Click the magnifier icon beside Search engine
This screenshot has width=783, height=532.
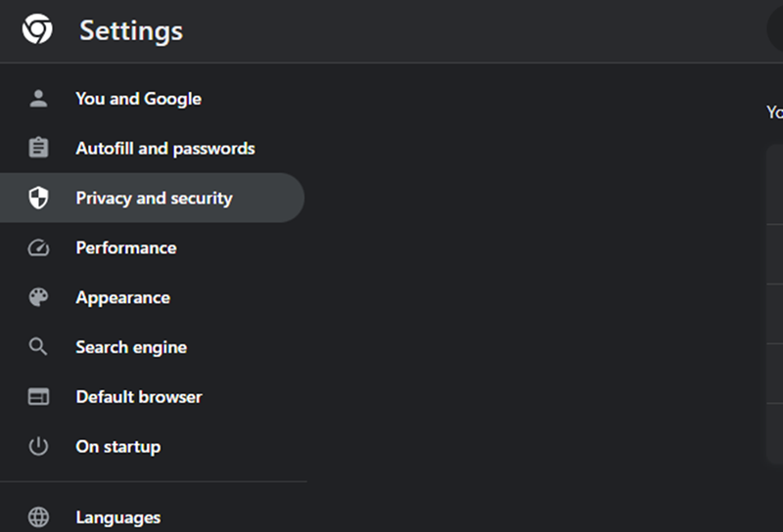[38, 346]
